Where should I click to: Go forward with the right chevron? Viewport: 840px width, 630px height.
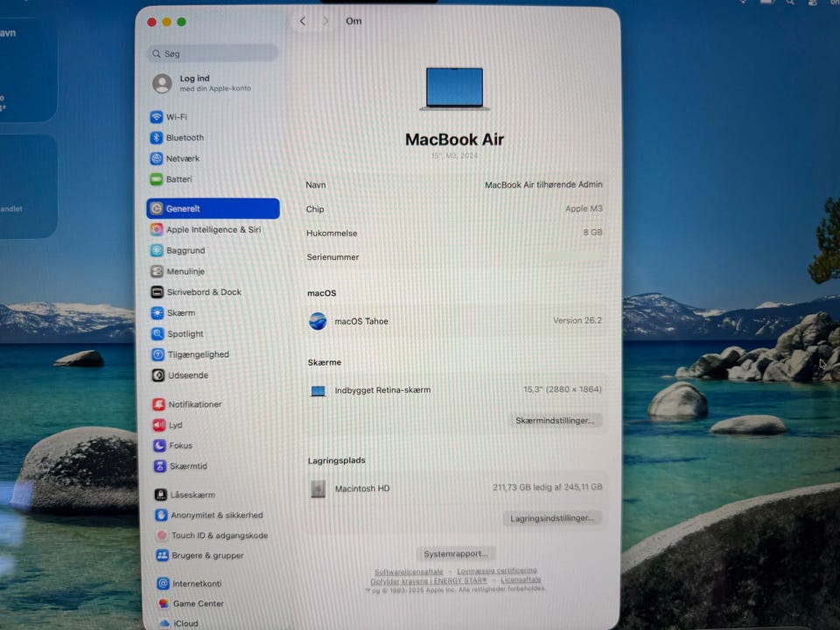tap(325, 21)
